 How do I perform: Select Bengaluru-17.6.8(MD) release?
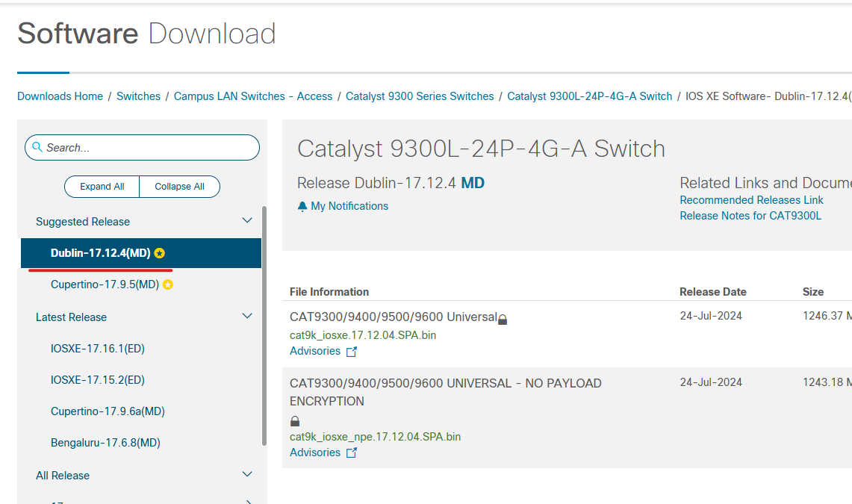[x=105, y=444]
